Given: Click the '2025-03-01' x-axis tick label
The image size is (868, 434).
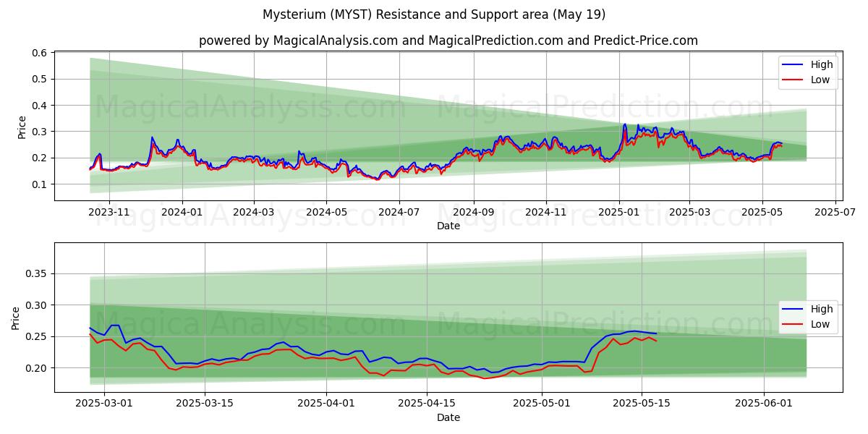Looking at the screenshot, I should [x=104, y=404].
